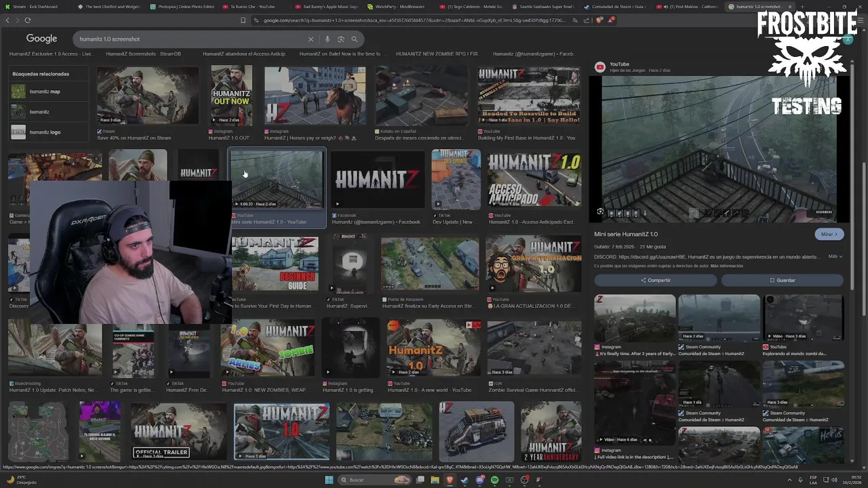Click the address bar URL field
Screen dimensions: 868x488
click(x=414, y=20)
